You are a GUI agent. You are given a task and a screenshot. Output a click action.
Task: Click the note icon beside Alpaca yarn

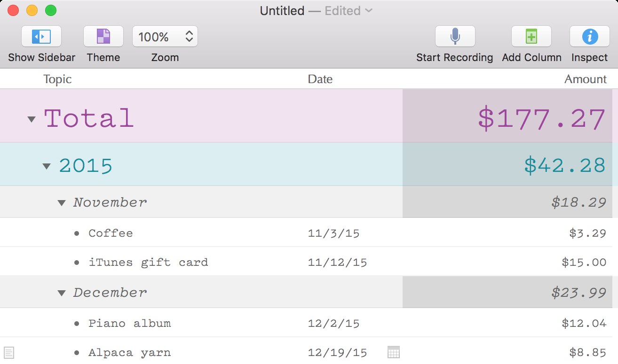click(x=9, y=352)
